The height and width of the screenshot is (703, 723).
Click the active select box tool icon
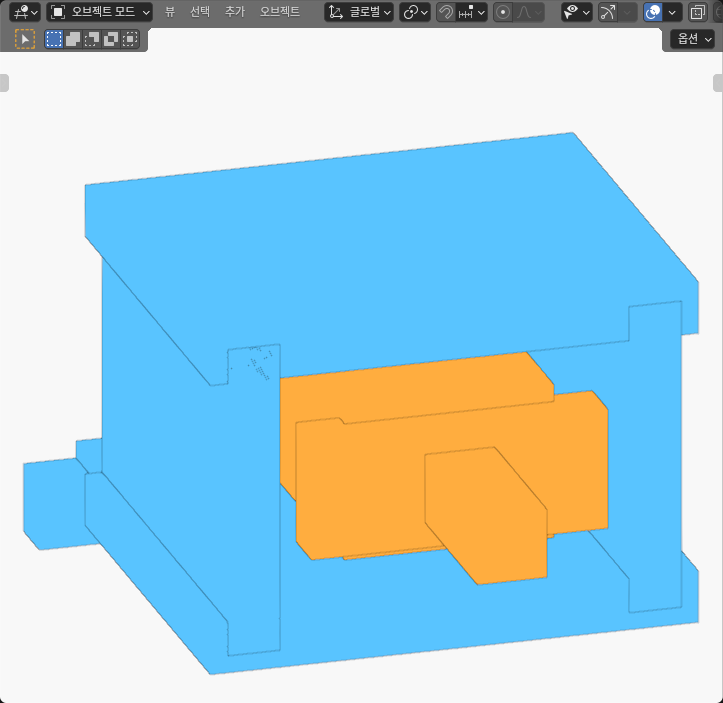coord(25,39)
